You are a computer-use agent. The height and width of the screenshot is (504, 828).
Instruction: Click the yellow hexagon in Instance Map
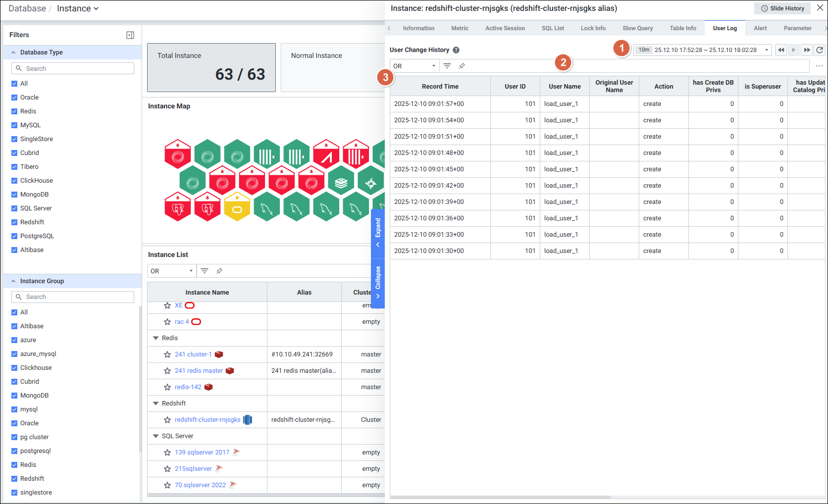[237, 207]
